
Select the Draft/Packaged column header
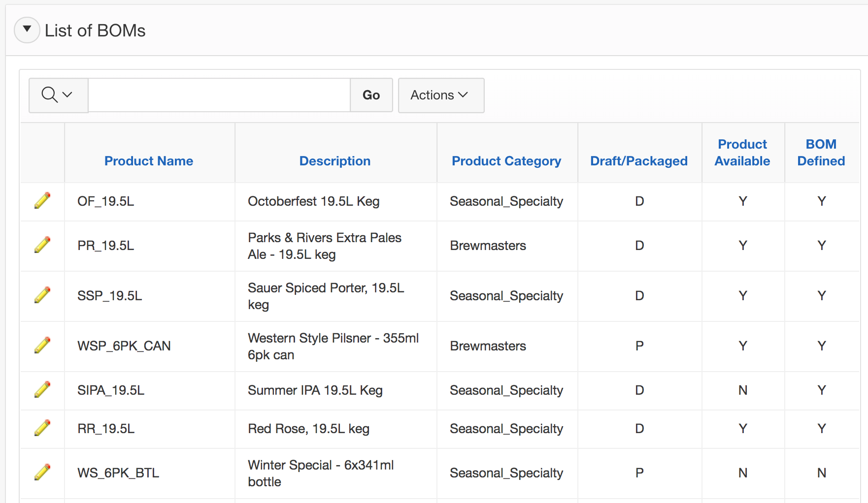tap(638, 161)
